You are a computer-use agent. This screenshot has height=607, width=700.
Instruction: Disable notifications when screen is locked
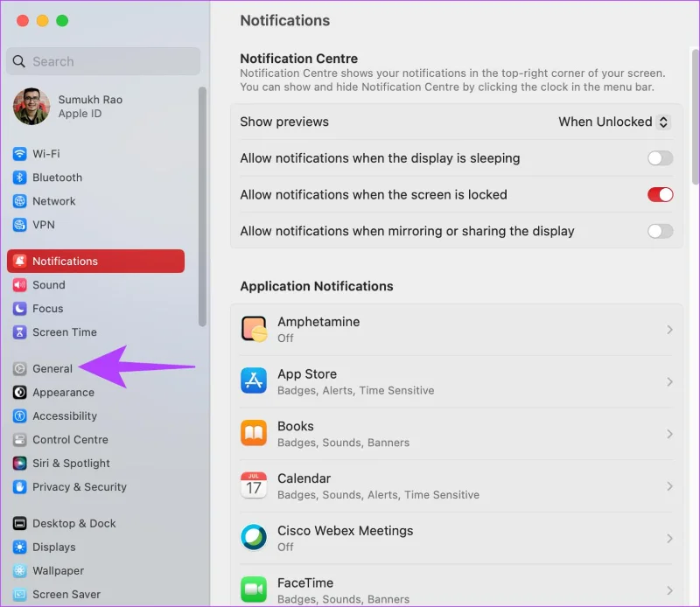pos(661,194)
